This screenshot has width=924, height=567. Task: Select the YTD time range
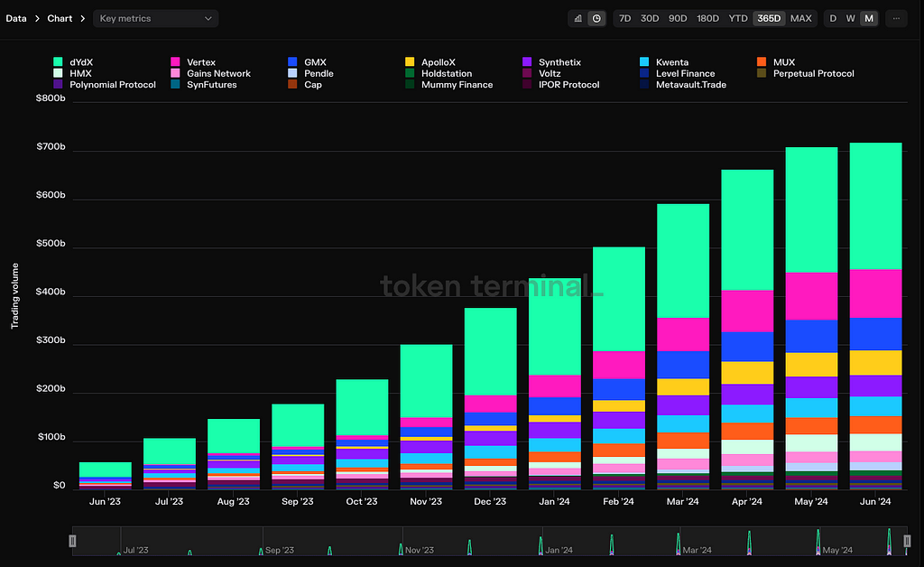point(738,18)
